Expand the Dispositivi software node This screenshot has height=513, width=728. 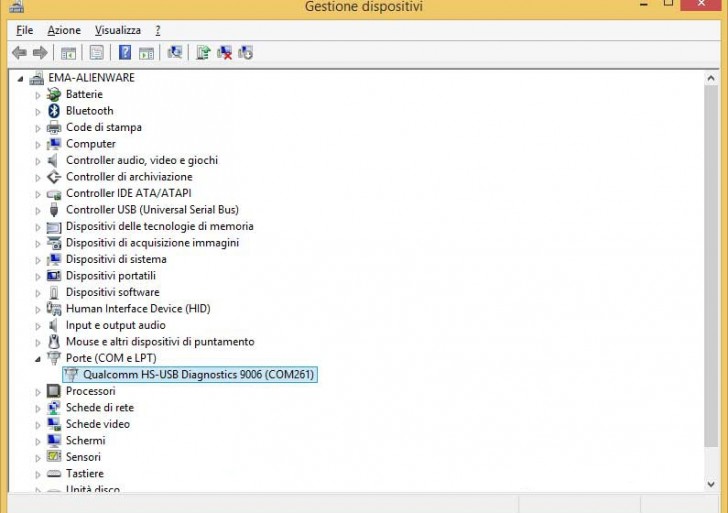38,293
